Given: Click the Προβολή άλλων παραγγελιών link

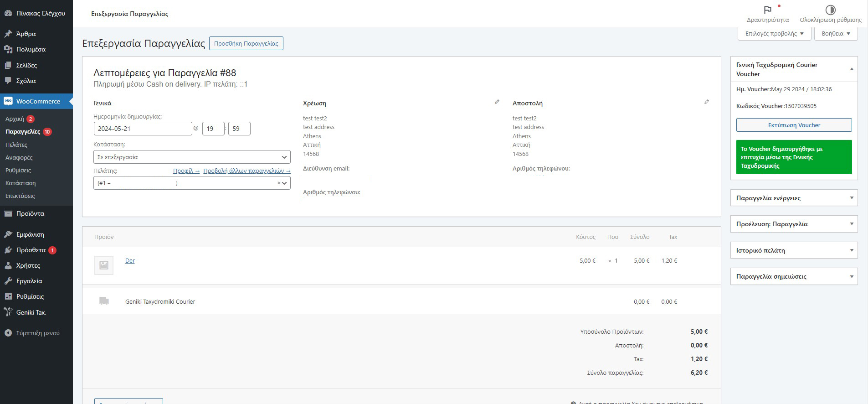Looking at the screenshot, I should [x=247, y=171].
